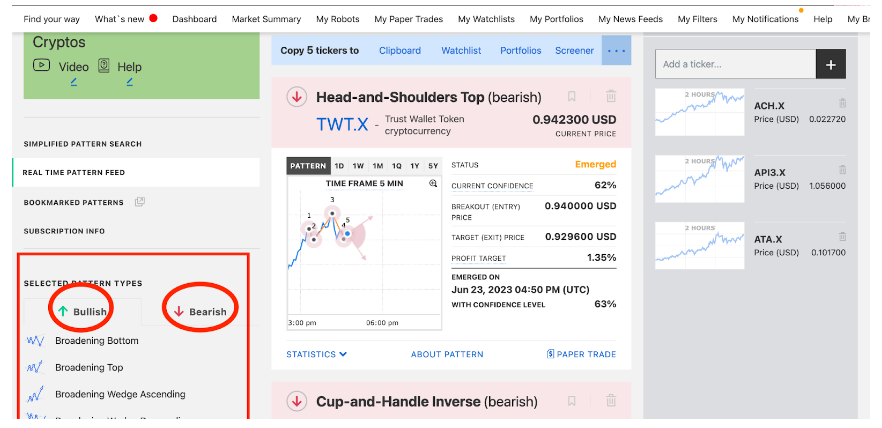Screen dimensions: 882x428
Task: Copy tickers to Watchlist
Action: coord(461,51)
